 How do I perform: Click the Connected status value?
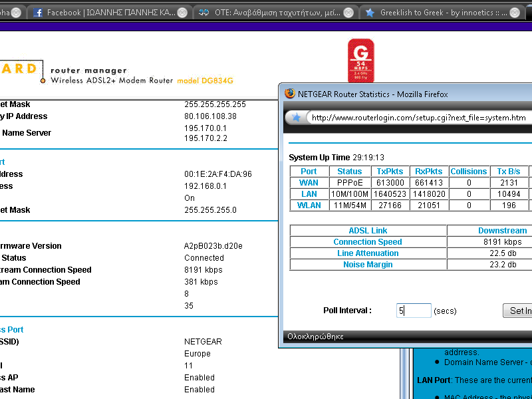point(204,258)
